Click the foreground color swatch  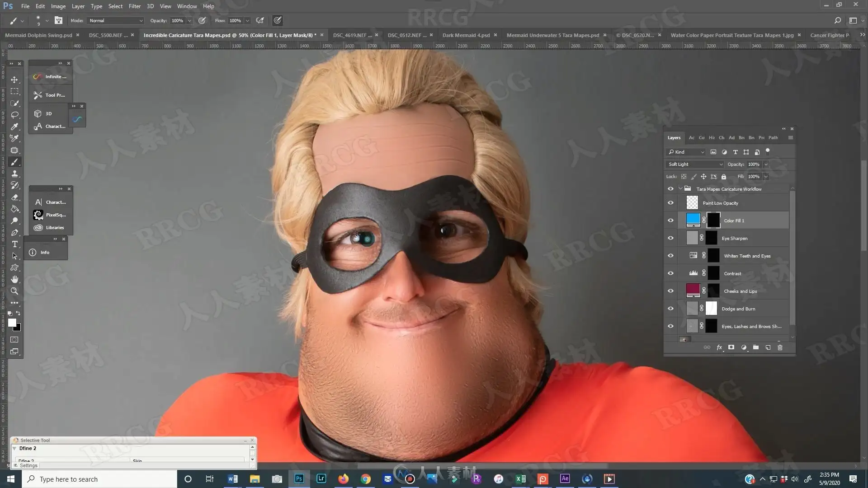click(12, 323)
